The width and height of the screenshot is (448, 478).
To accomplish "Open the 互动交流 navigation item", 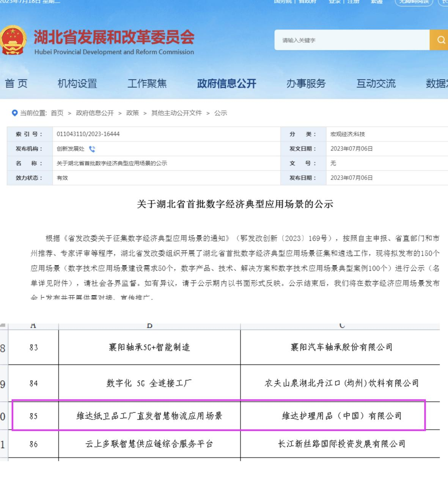I will [x=376, y=84].
